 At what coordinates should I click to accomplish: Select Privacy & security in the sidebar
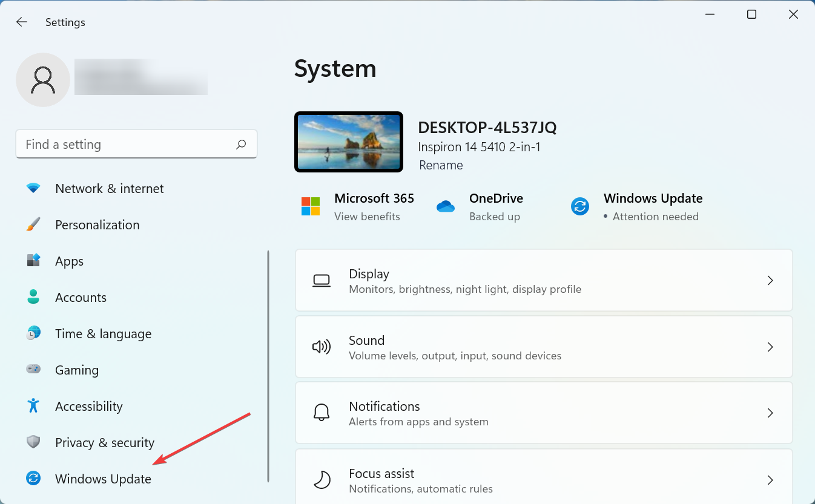(x=104, y=442)
